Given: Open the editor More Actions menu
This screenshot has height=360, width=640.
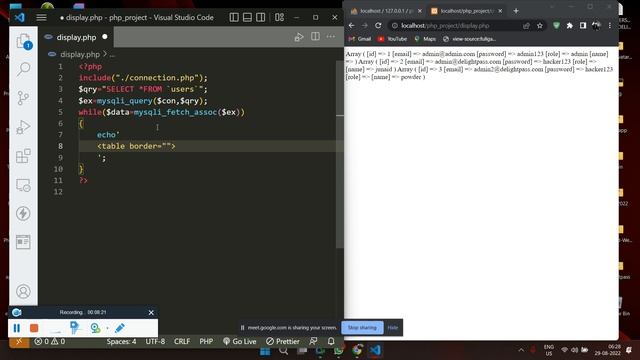Looking at the screenshot, I should point(331,36).
